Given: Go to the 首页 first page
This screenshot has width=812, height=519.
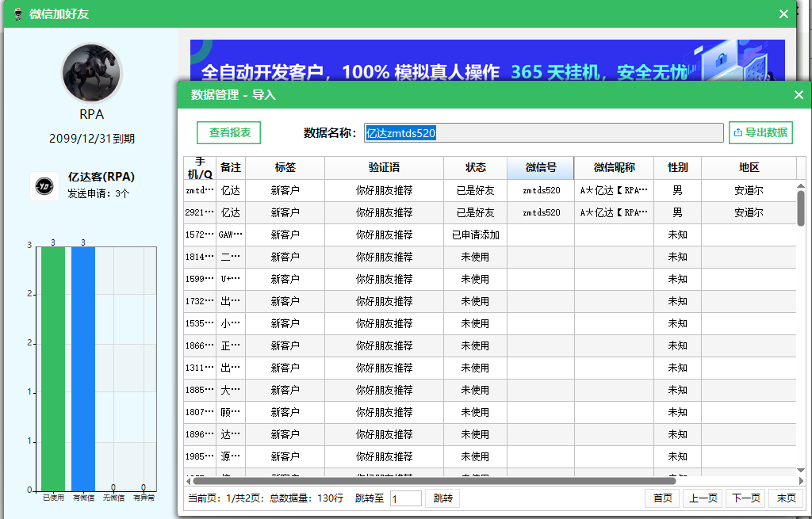Looking at the screenshot, I should [x=662, y=498].
